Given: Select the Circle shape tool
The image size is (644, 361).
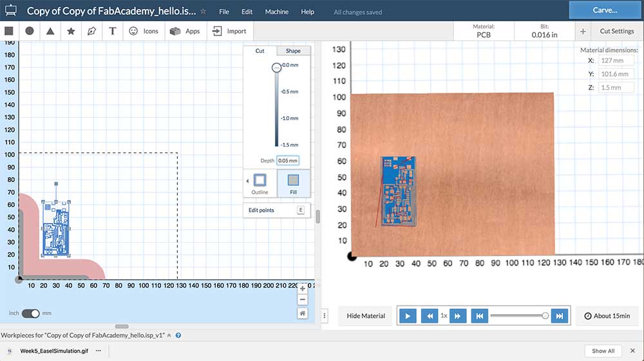Looking at the screenshot, I should pyautogui.click(x=30, y=31).
